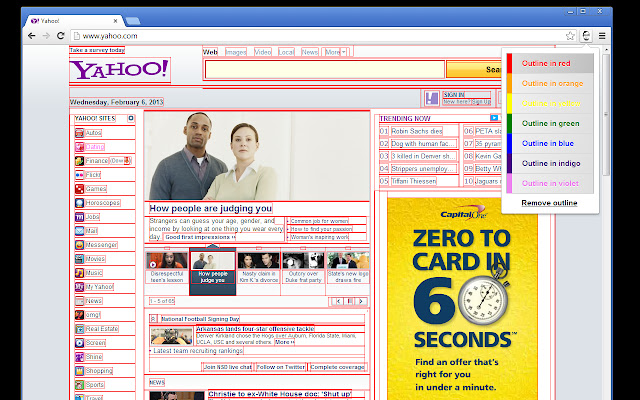Click the Twitter icon beside Trending Now
Screen dimensions: 640x400
(x=494, y=118)
